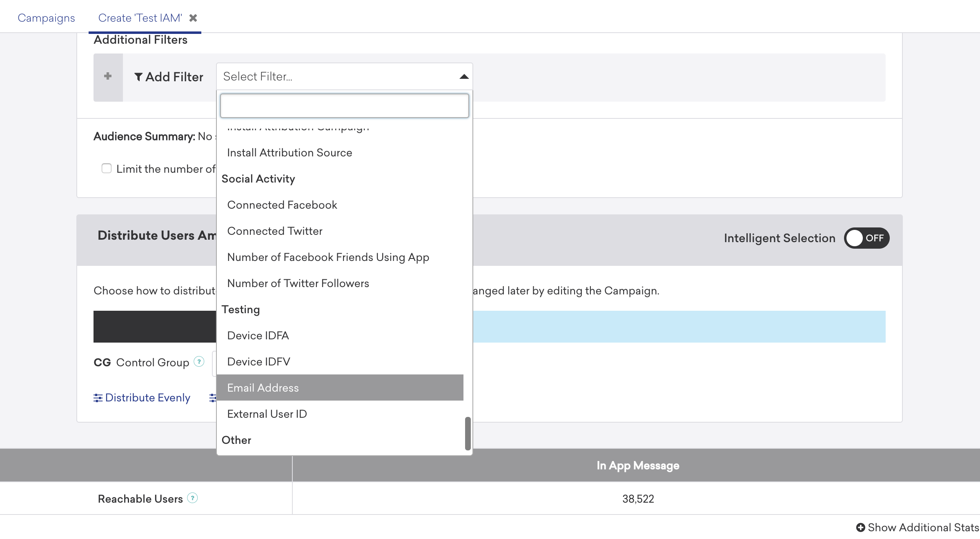The height and width of the screenshot is (539, 980).
Task: Click the Reachable Users help icon
Action: 192,498
